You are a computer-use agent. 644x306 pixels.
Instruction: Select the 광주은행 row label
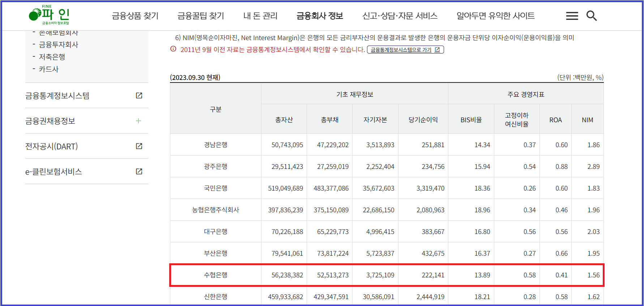216,166
